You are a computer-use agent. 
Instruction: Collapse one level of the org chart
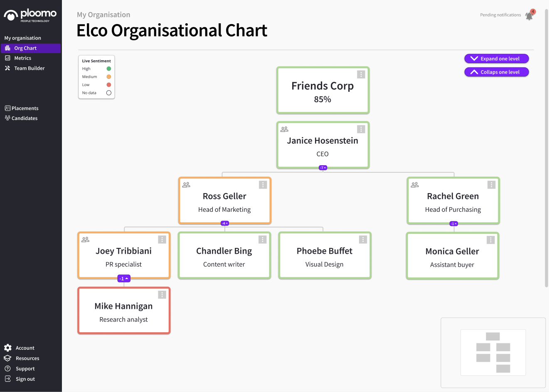(496, 72)
